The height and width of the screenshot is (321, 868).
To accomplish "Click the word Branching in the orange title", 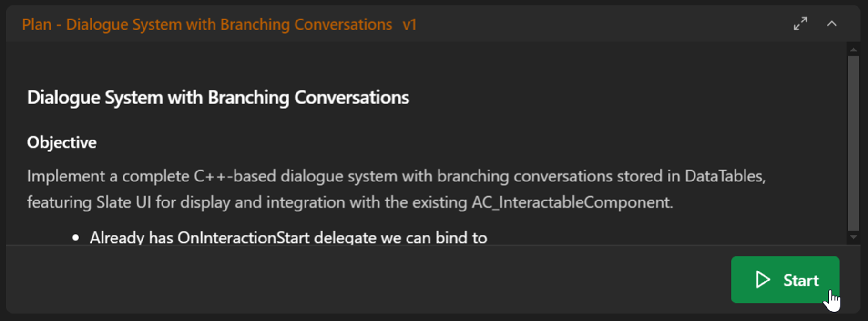I will click(x=255, y=24).
